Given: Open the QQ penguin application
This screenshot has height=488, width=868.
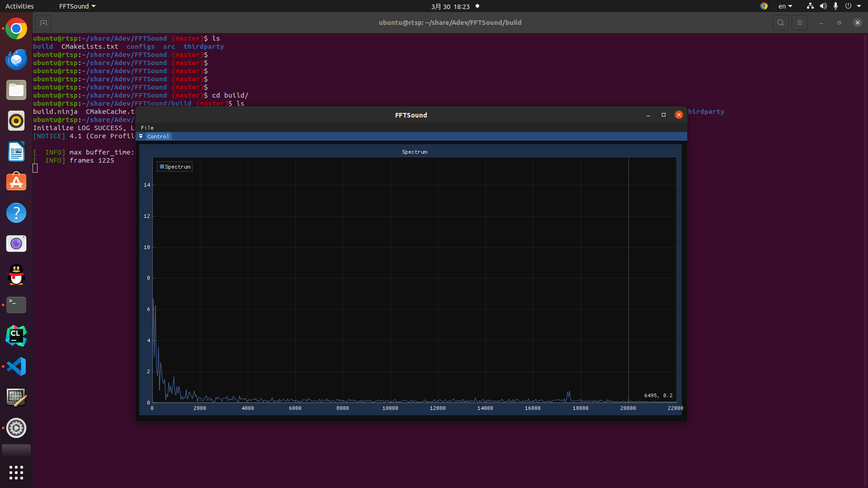Looking at the screenshot, I should tap(16, 274).
